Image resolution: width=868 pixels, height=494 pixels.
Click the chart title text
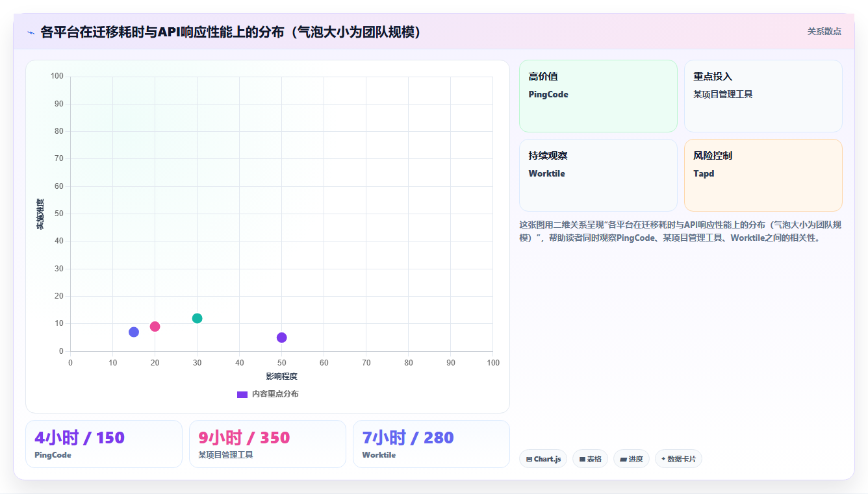click(x=231, y=32)
